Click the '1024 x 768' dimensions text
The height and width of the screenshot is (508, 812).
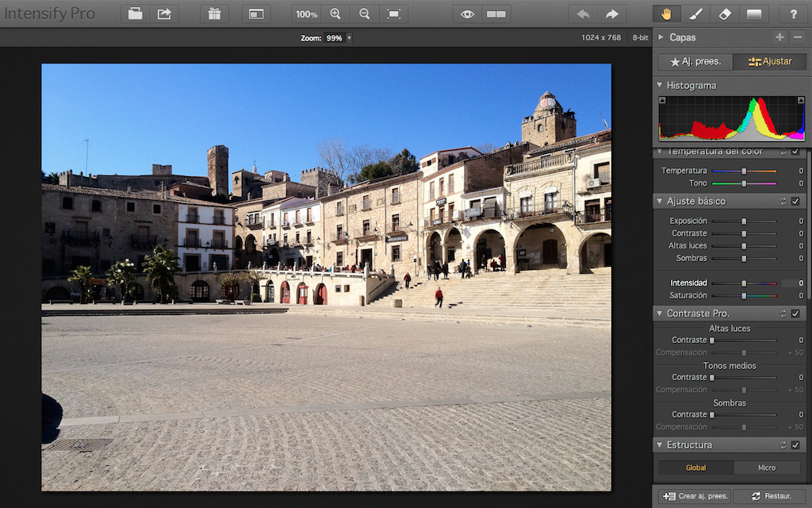click(x=601, y=38)
